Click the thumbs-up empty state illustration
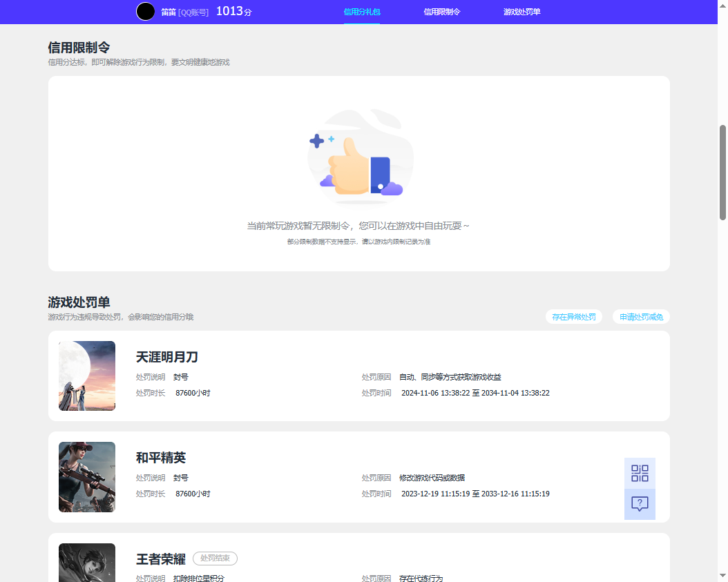The image size is (728, 582). 359,157
